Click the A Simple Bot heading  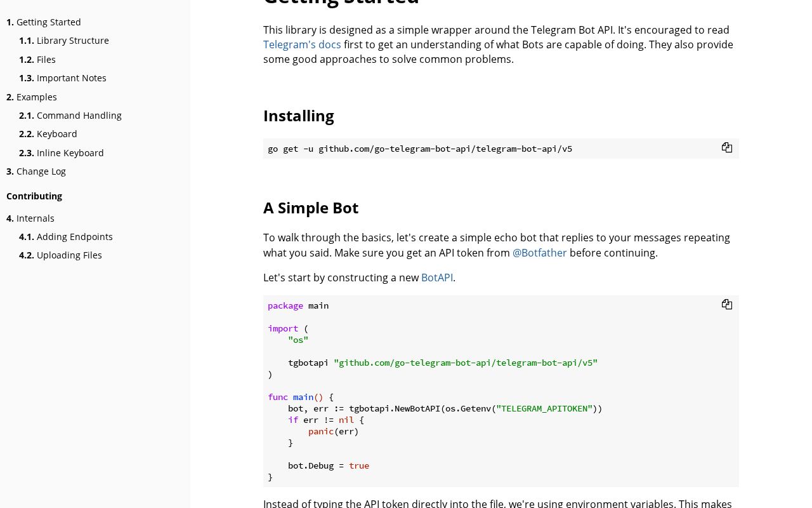coord(311,208)
